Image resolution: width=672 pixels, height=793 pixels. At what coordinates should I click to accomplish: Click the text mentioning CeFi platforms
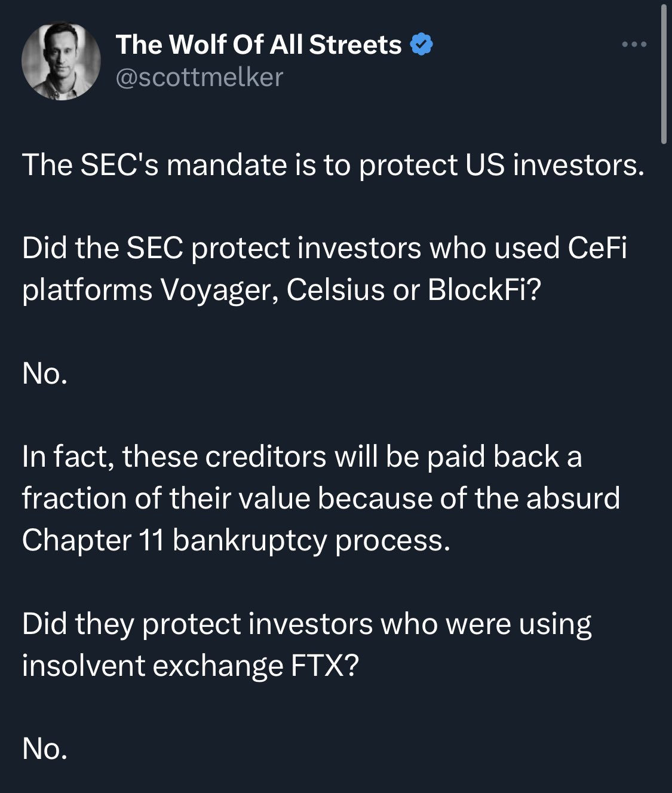point(325,269)
